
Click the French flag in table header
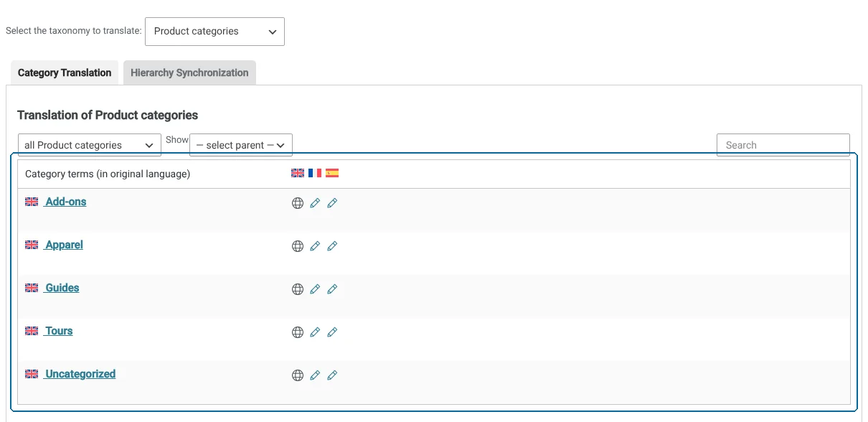coord(315,173)
